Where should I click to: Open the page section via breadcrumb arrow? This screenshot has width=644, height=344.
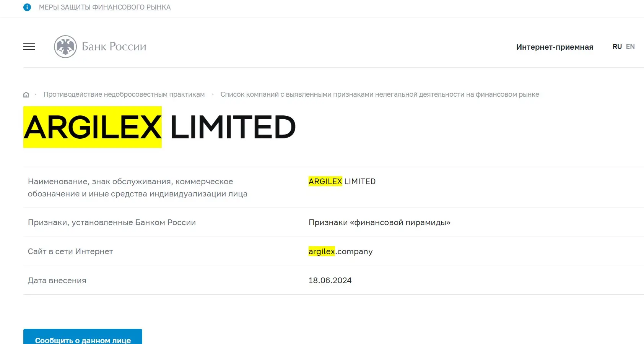pos(213,94)
